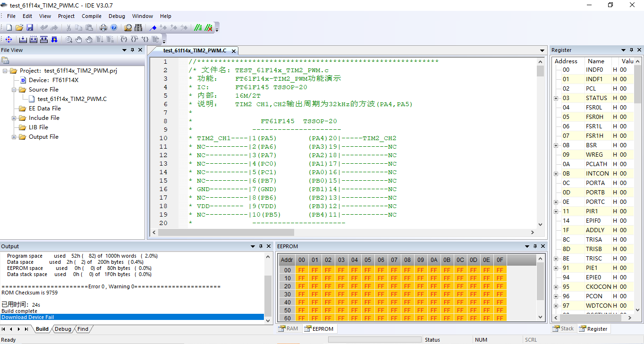The image size is (644, 344).
Task: Click the Open file folder icon
Action: 19,28
